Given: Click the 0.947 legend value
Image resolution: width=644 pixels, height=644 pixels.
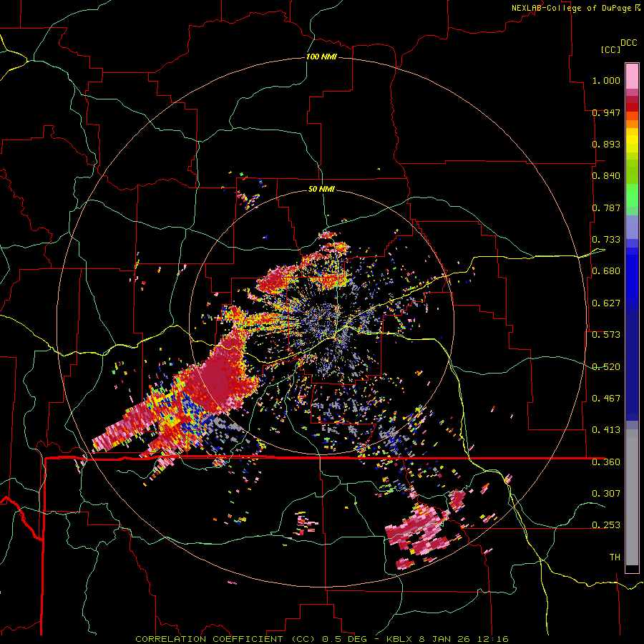Looking at the screenshot, I should coord(606,112).
